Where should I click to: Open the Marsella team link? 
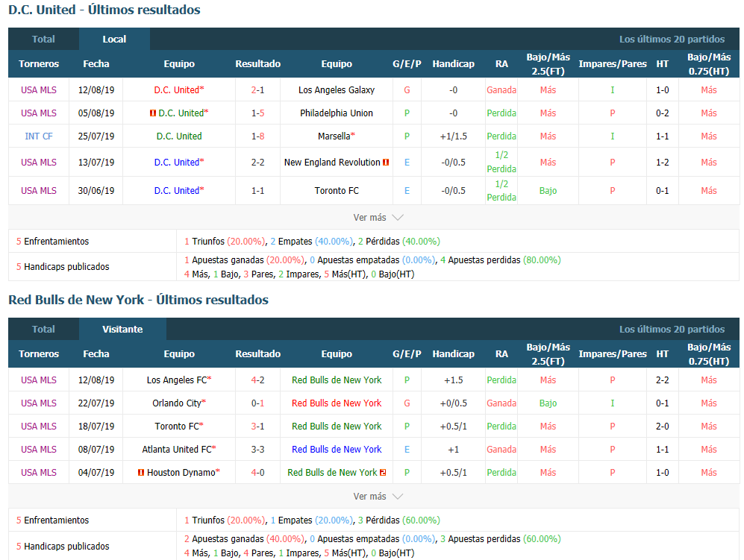[334, 136]
